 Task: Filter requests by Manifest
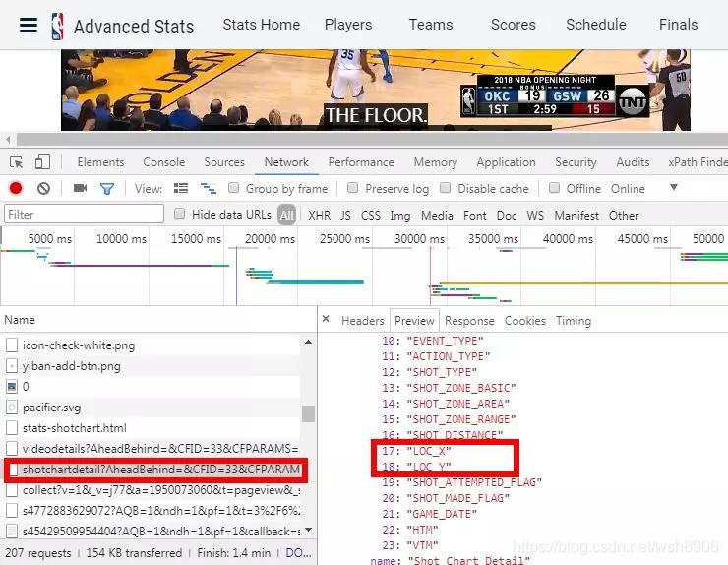coord(576,216)
